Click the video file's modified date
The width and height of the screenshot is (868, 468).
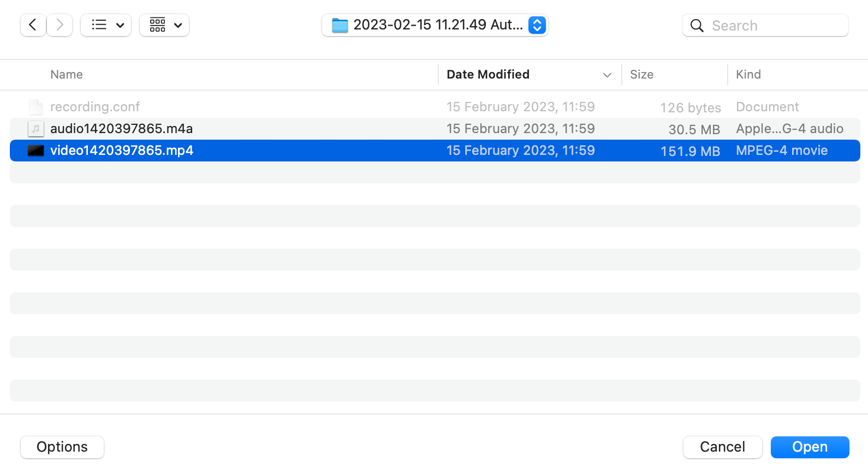tap(521, 151)
